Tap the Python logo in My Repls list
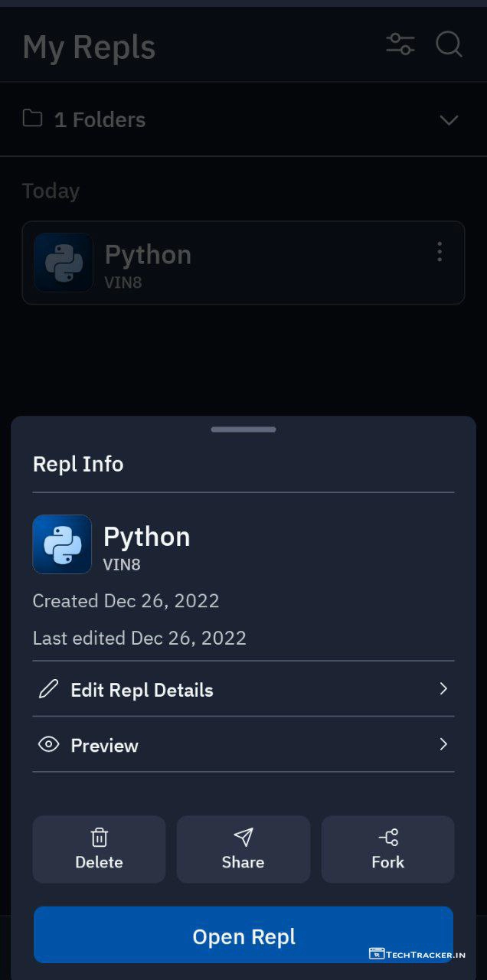 [x=64, y=263]
